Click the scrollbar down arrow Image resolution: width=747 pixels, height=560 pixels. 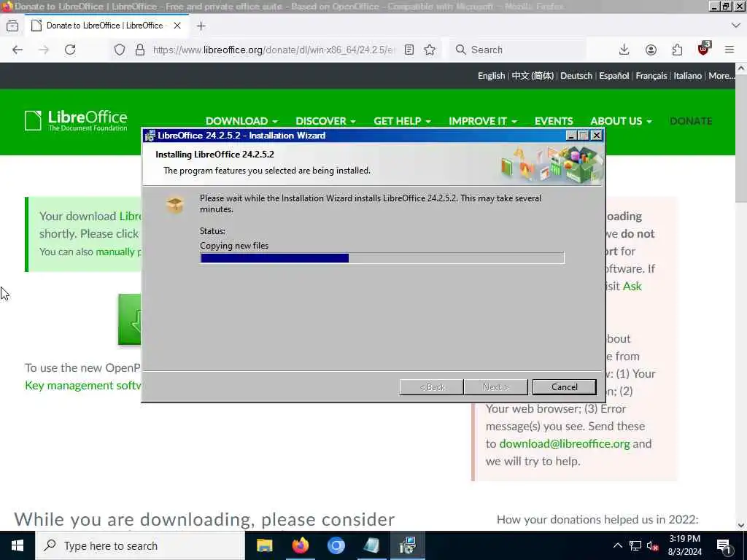tap(741, 525)
